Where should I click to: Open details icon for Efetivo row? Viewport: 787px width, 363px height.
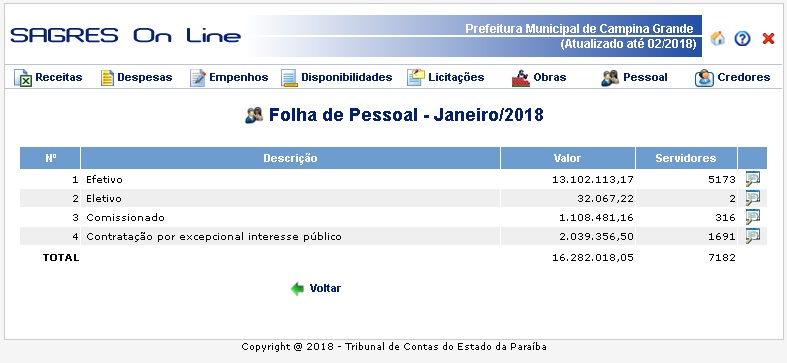coord(752,179)
